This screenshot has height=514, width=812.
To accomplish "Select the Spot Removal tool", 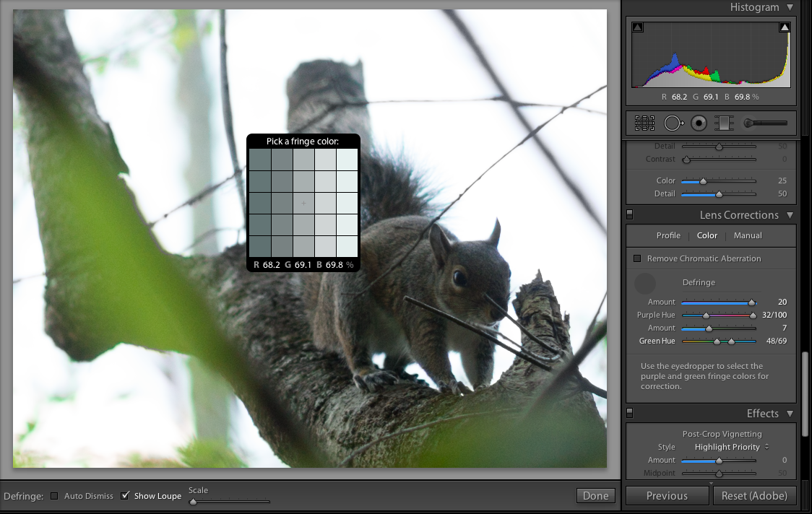I will coord(673,123).
